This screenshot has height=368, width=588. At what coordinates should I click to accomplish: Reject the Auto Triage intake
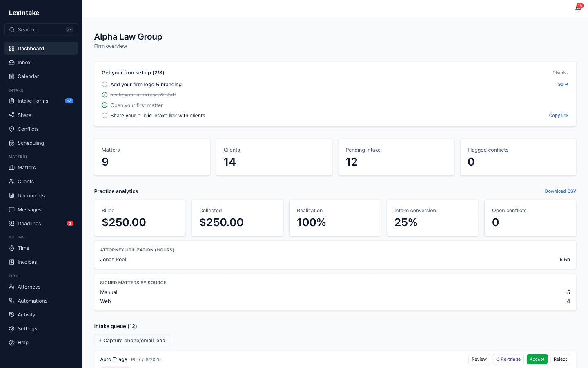[560, 359]
